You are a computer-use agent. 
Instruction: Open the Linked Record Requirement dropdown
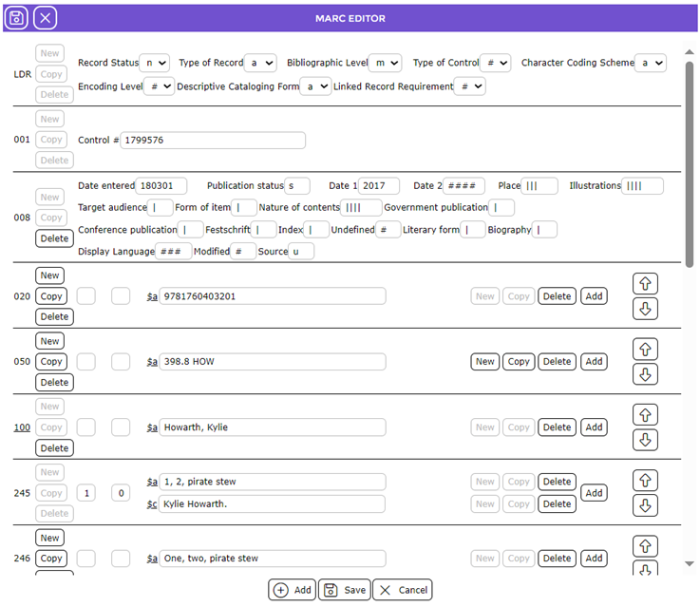coord(470,86)
